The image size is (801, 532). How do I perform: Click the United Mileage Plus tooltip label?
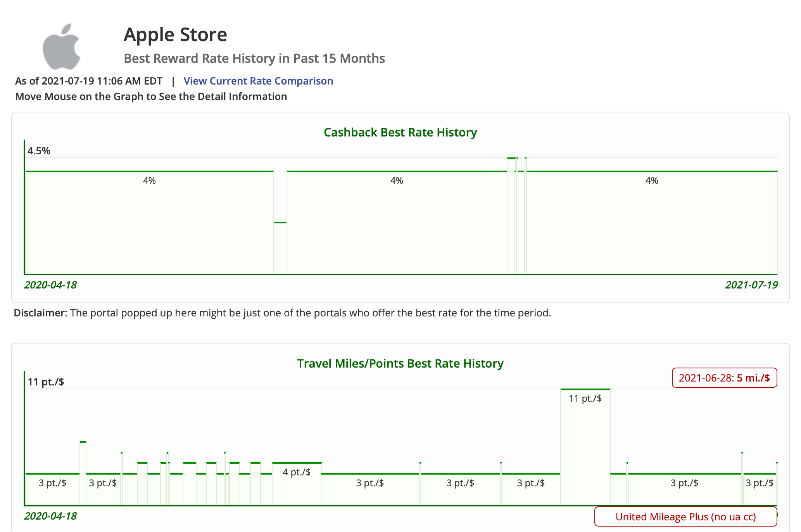click(x=685, y=517)
